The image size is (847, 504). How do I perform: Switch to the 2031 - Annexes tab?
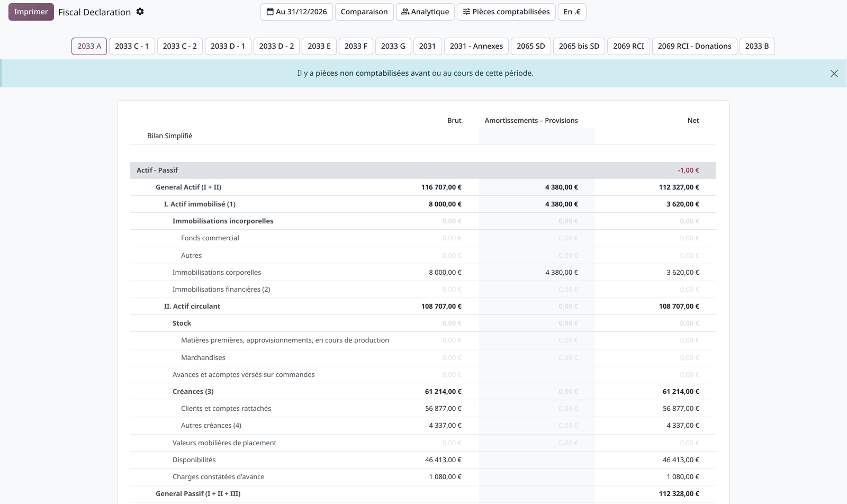point(476,46)
